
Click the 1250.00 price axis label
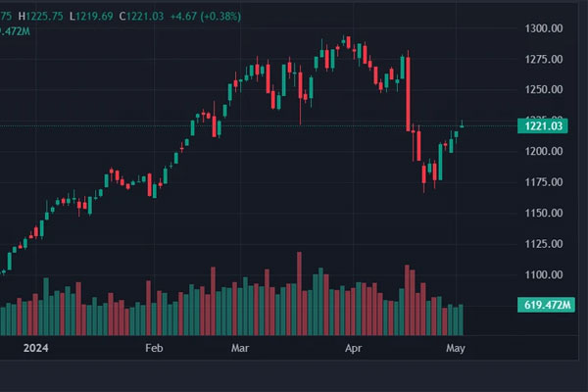coord(541,90)
